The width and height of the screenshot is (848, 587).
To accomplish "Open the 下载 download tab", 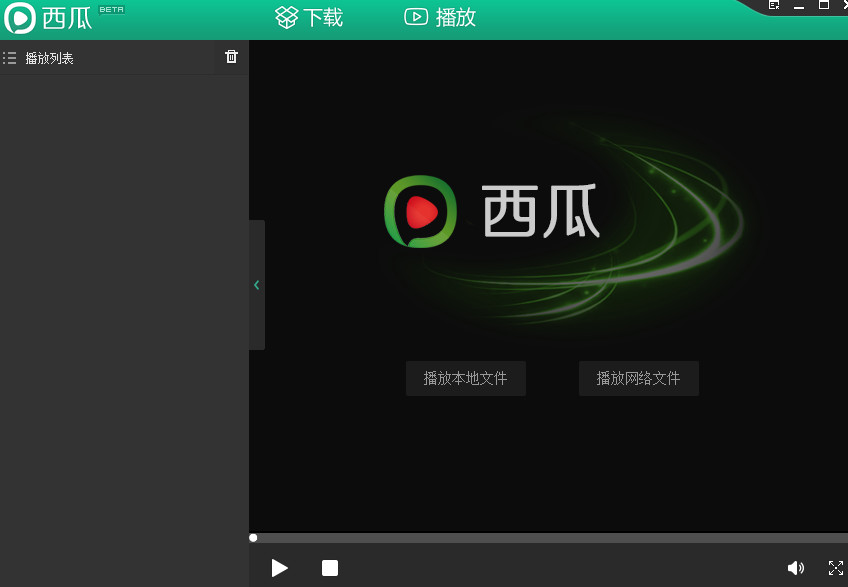I will point(309,17).
